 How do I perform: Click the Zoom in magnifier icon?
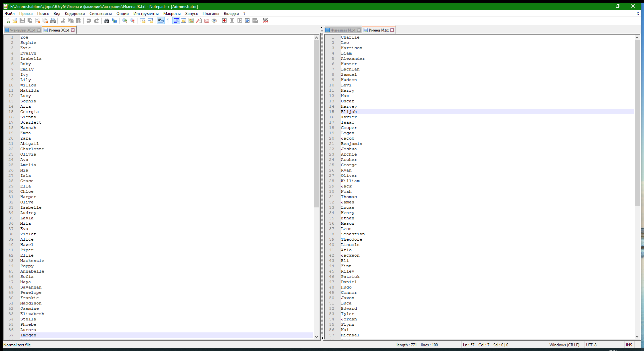point(125,21)
